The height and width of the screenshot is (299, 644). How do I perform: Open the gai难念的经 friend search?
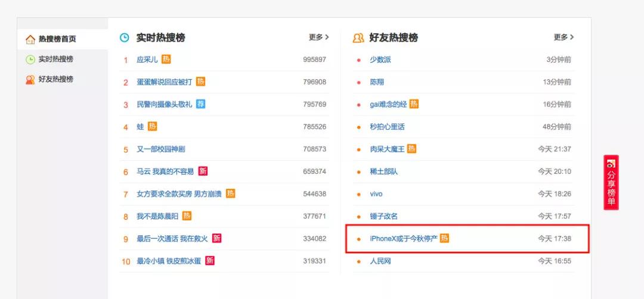click(388, 105)
